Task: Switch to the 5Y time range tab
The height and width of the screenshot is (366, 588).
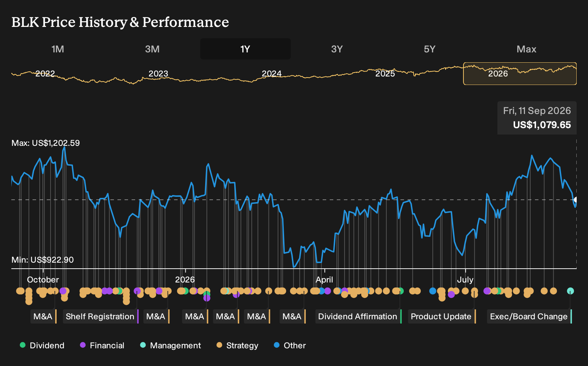Action: coord(430,49)
